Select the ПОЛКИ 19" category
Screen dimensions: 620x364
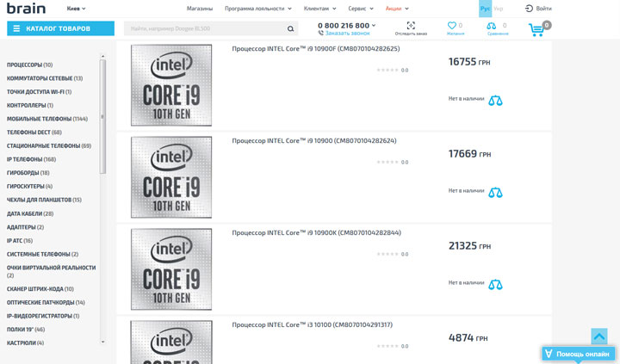pos(26,330)
